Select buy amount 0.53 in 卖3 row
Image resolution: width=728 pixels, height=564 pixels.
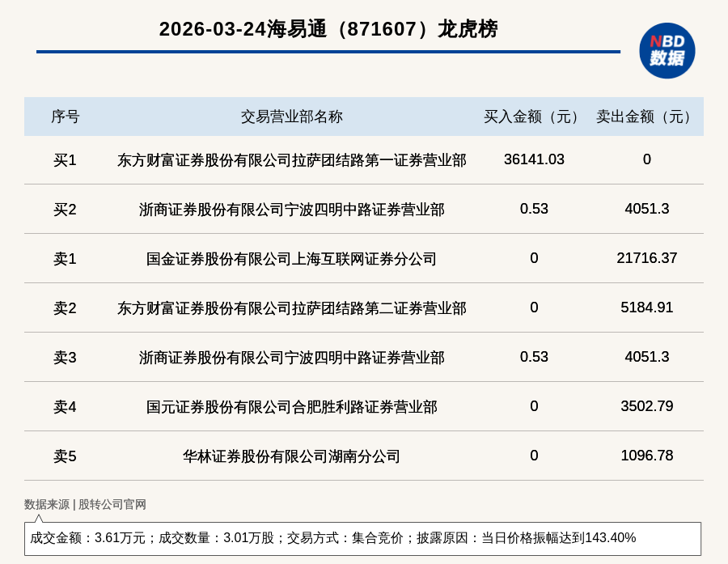534,356
